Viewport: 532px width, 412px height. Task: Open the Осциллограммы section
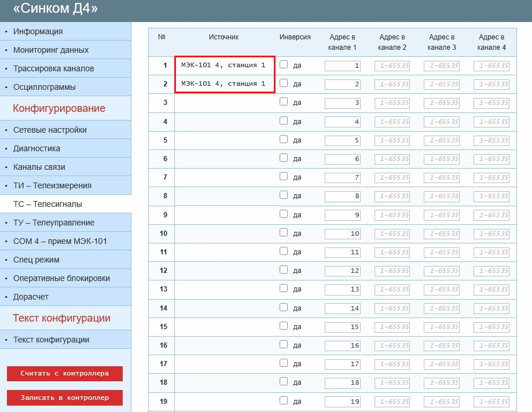45,87
